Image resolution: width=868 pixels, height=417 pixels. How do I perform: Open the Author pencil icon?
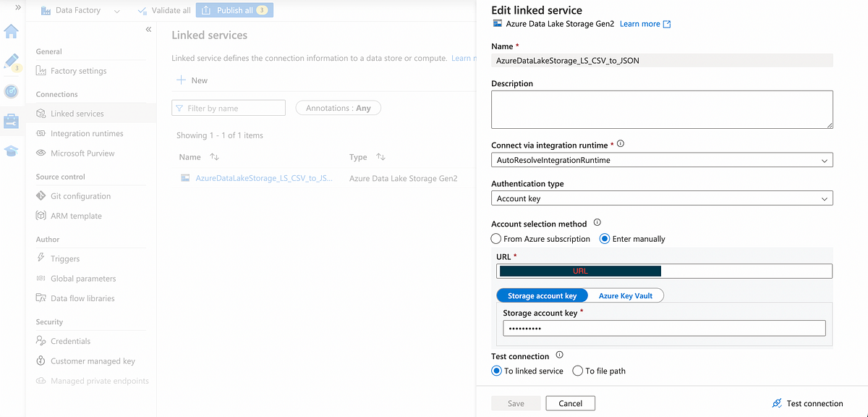point(12,62)
